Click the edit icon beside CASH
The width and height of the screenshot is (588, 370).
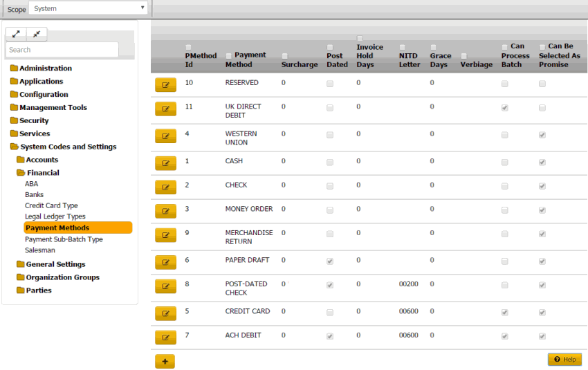(165, 163)
